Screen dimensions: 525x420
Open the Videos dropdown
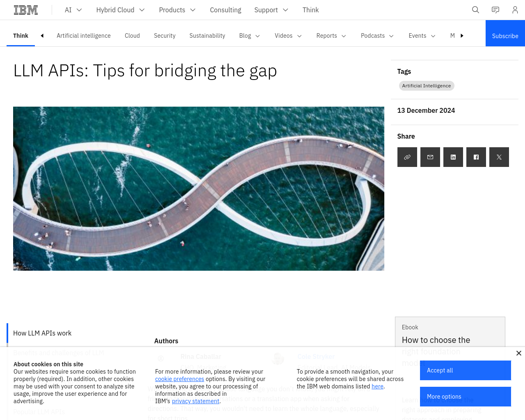click(288, 36)
